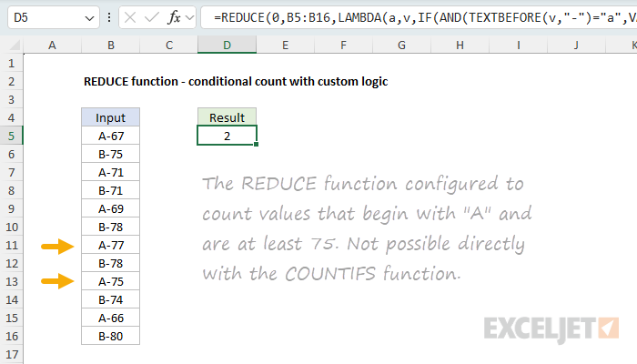Image resolution: width=637 pixels, height=364 pixels.
Task: Select cell containing A-75
Action: [x=110, y=281]
